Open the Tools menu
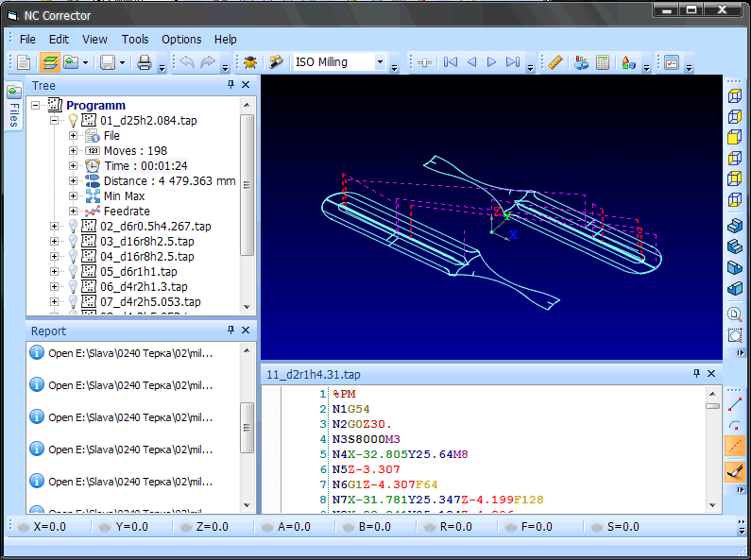 coord(135,39)
